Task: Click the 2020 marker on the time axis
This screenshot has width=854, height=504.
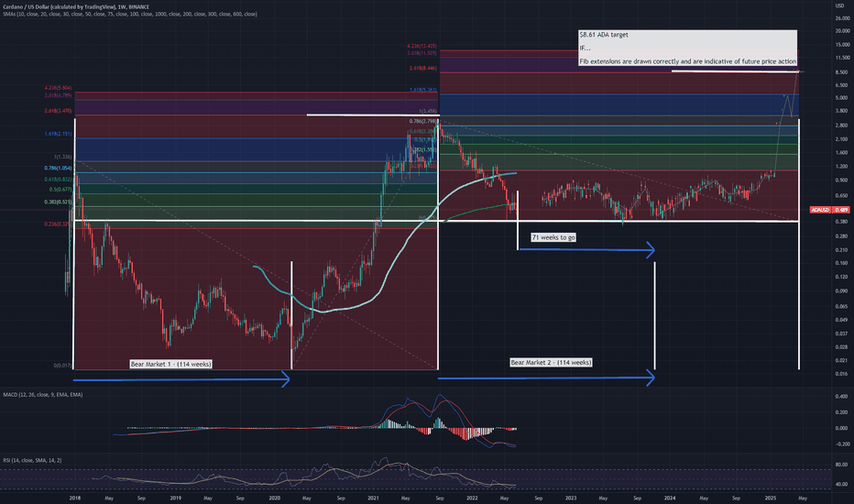Action: pyautogui.click(x=275, y=498)
